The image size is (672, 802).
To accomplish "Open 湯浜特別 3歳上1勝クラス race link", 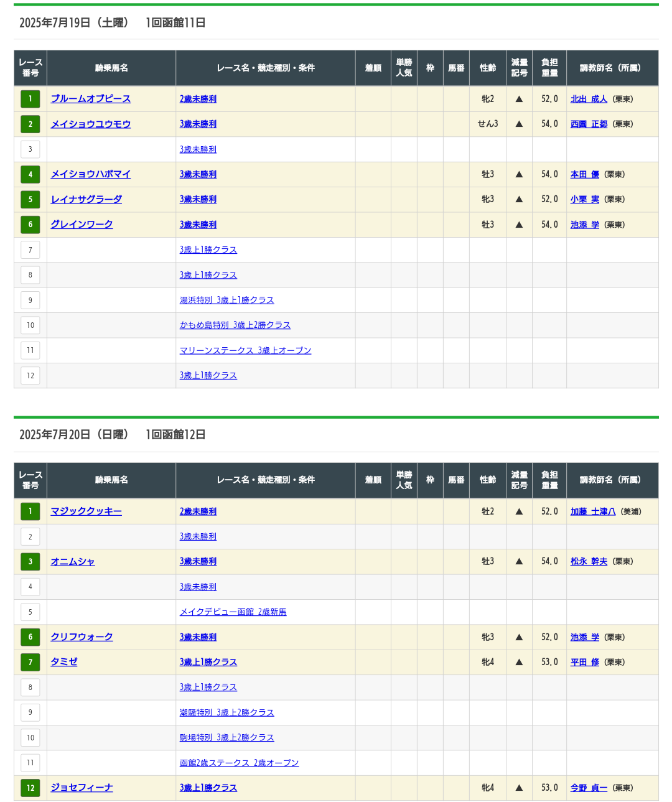I will [227, 300].
